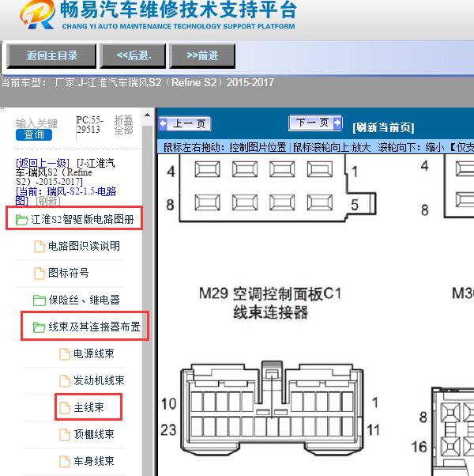Screen dimensions: 474x476
Task: Click the 当前车型 vehicle model text
Action: (137, 82)
